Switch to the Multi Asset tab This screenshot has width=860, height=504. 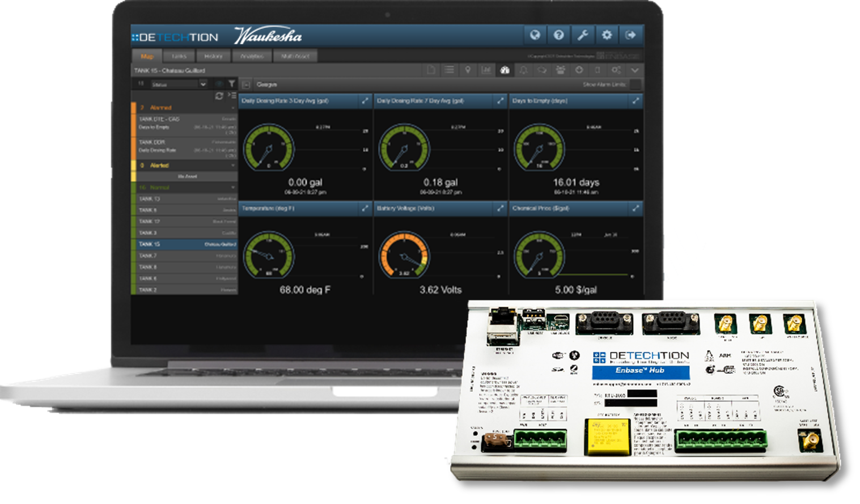pos(295,56)
